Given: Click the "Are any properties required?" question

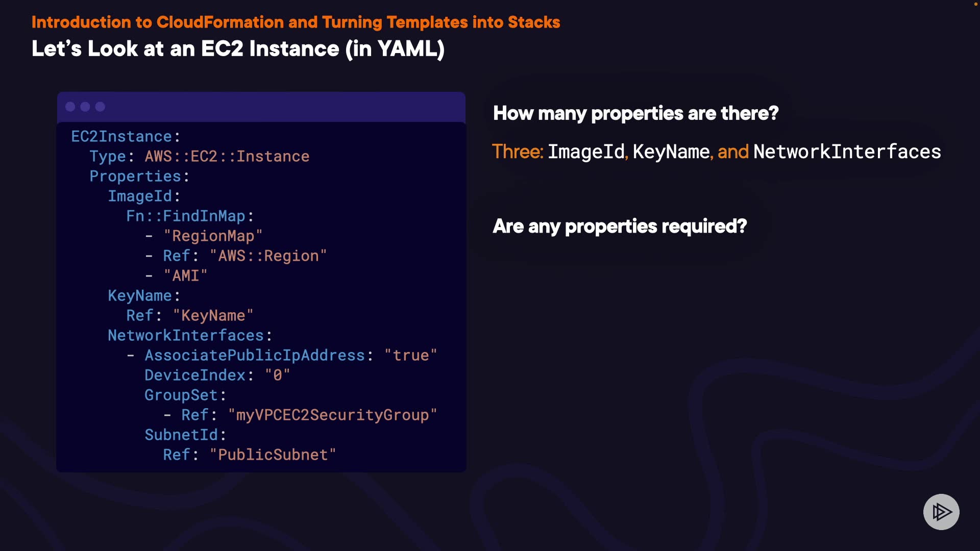Looking at the screenshot, I should tap(620, 226).
